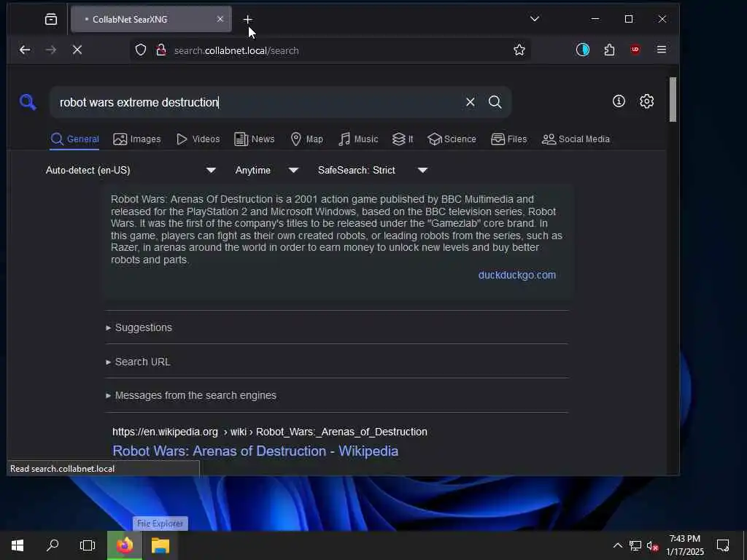Open the SafeSearch: Strict dropdown
The height and width of the screenshot is (560, 747).
click(x=373, y=170)
